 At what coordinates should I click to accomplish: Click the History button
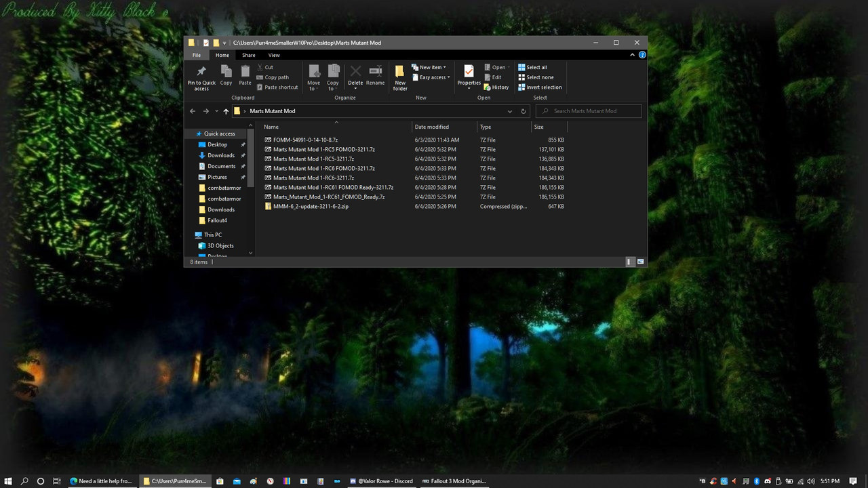496,87
